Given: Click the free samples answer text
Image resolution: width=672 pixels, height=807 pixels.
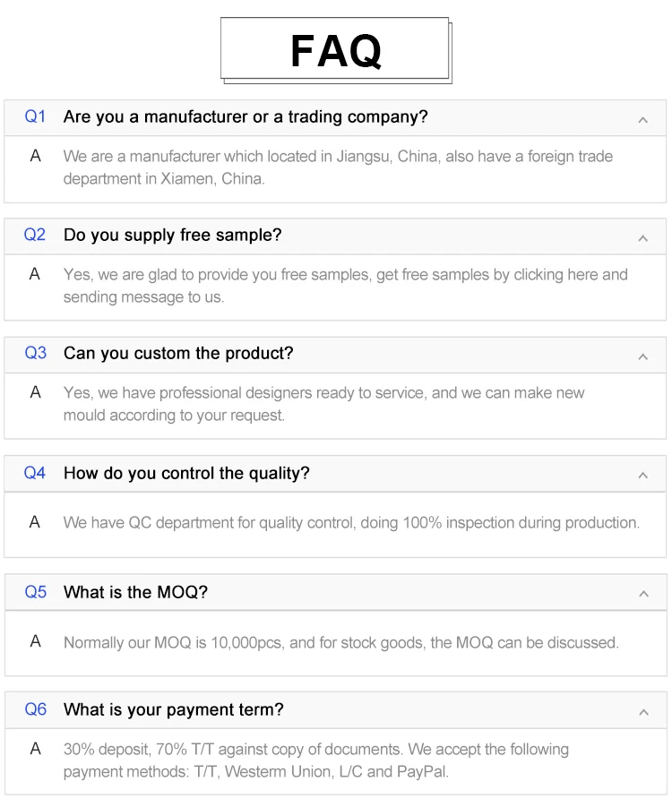Looking at the screenshot, I should [x=345, y=285].
